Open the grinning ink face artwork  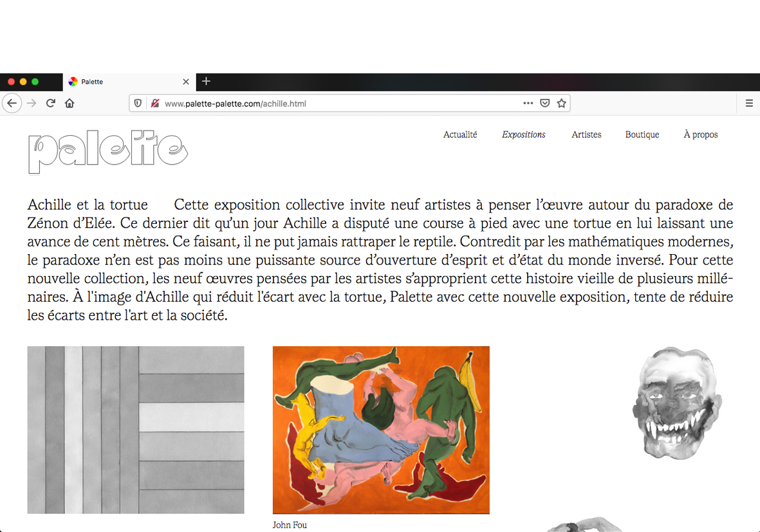(678, 403)
